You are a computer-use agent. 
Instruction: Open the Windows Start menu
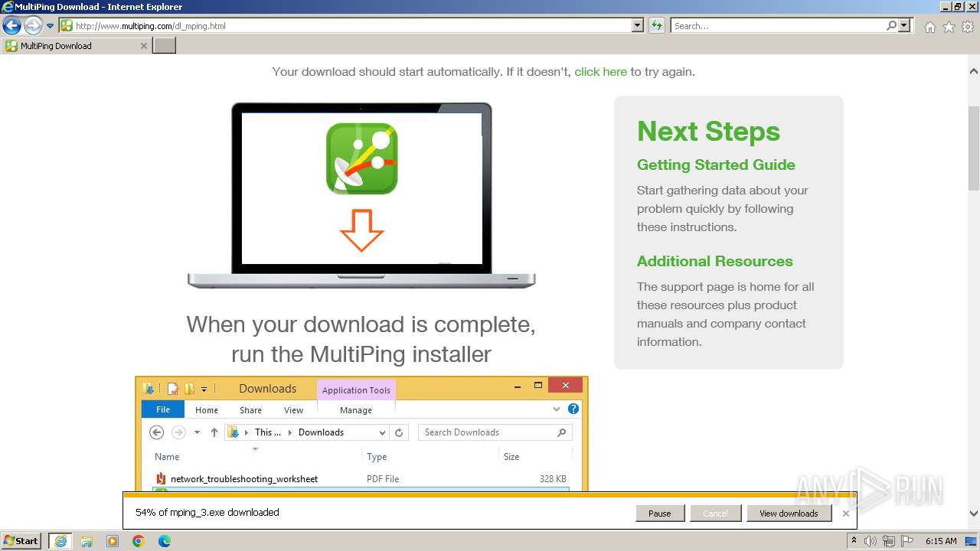click(21, 540)
